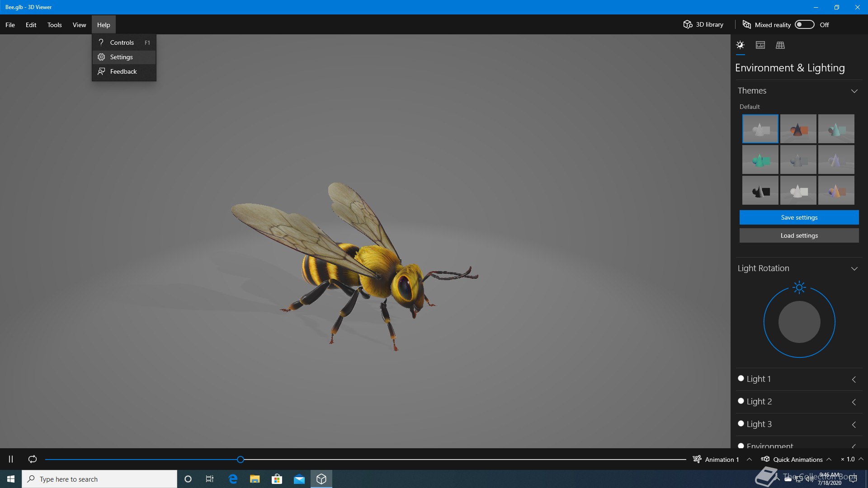Open the Environment & Lighting sun tab icon
This screenshot has width=868, height=488.
tap(740, 45)
